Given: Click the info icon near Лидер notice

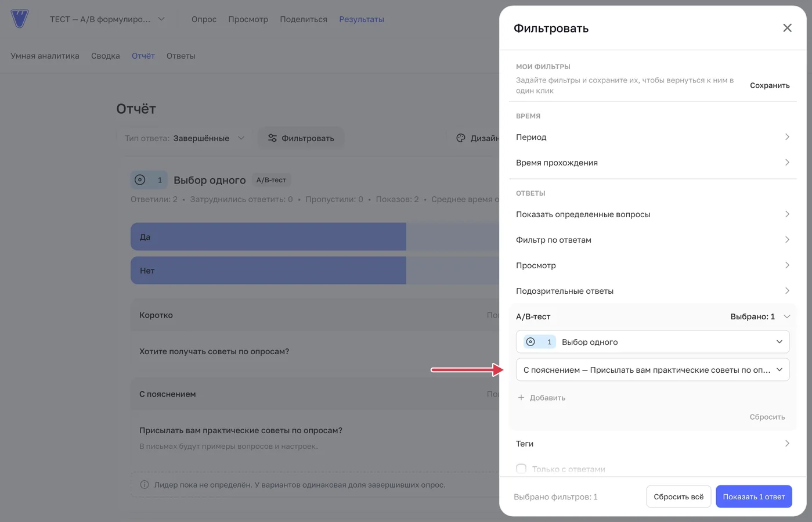Looking at the screenshot, I should 145,485.
